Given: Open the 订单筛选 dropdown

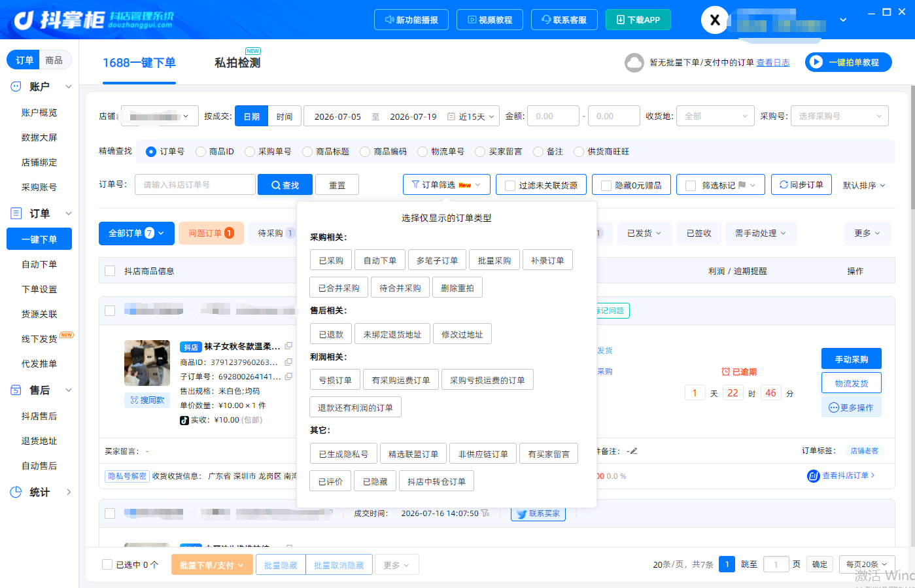Looking at the screenshot, I should (447, 184).
